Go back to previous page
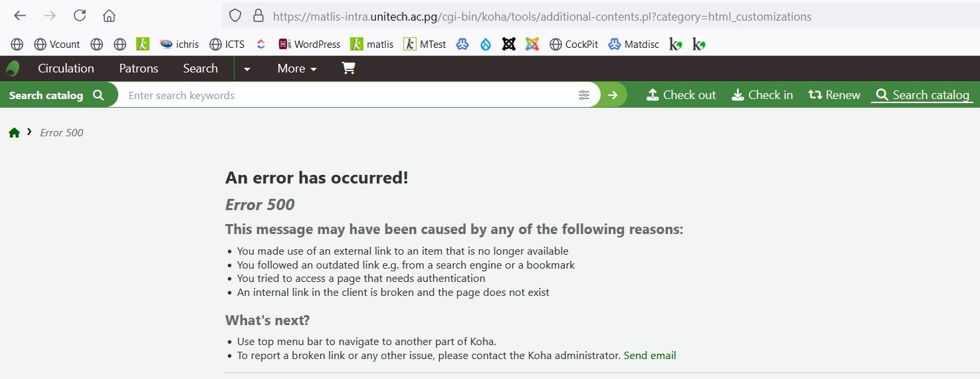Image resolution: width=980 pixels, height=379 pixels. 20,16
